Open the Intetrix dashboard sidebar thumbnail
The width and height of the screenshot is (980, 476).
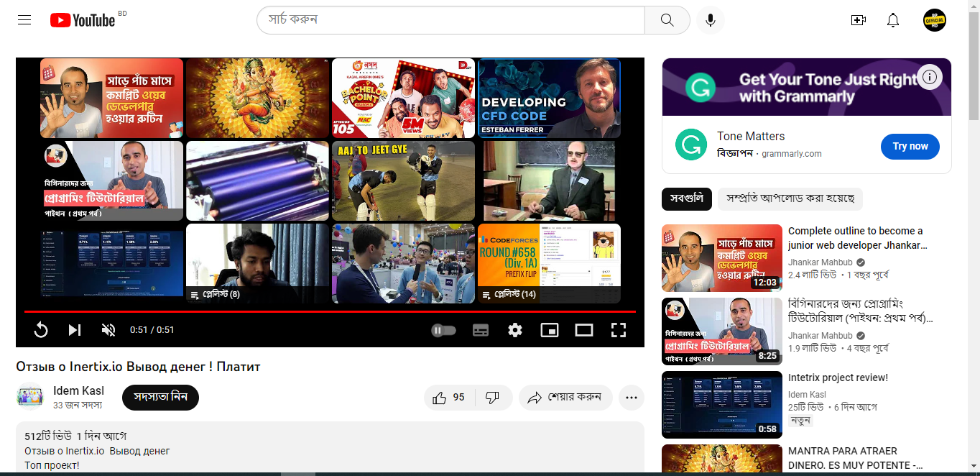[722, 405]
